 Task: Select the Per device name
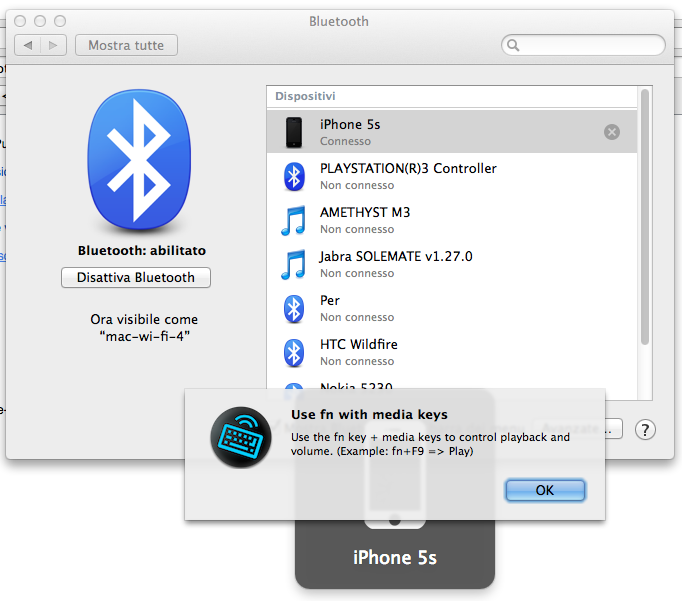[330, 300]
